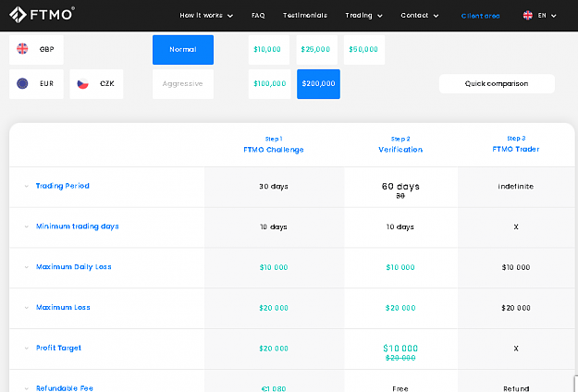578x392 pixels.
Task: Select Aggressive risk mode
Action: (x=183, y=84)
